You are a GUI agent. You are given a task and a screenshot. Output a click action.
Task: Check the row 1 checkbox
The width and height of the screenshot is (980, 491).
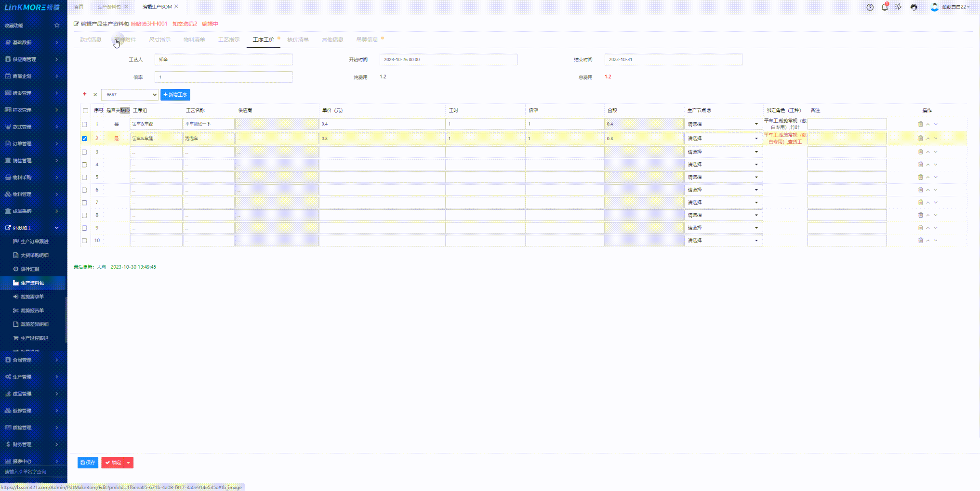pyautogui.click(x=84, y=124)
